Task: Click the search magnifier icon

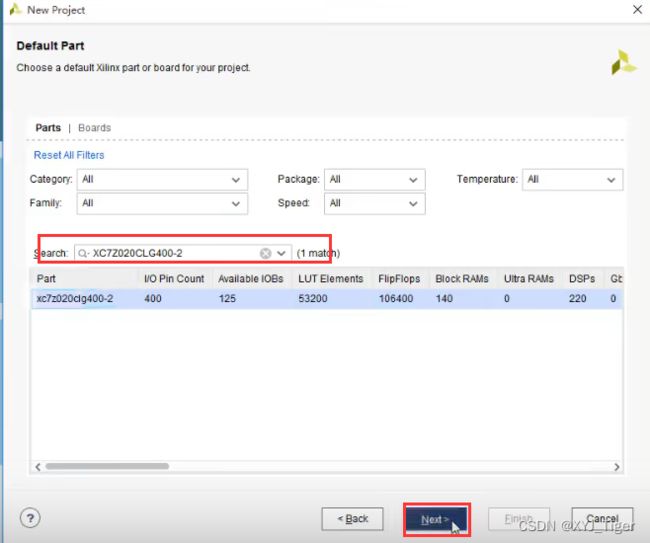Action: click(x=83, y=253)
